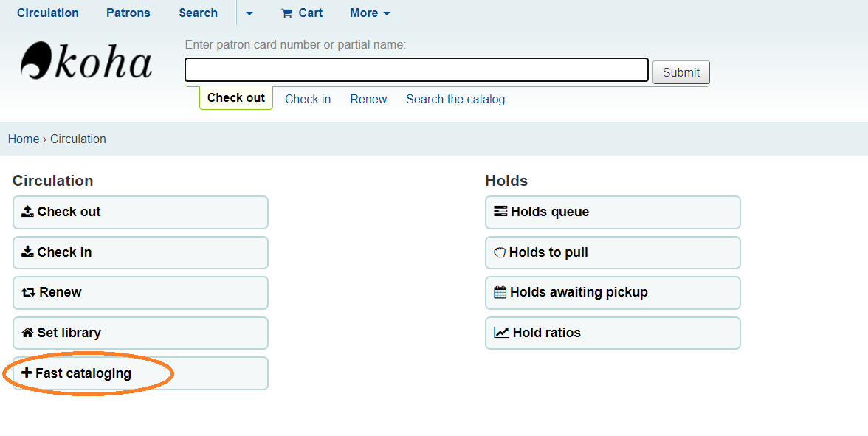The height and width of the screenshot is (436, 868).
Task: Click the icon beside Holds to pull
Action: 500,252
